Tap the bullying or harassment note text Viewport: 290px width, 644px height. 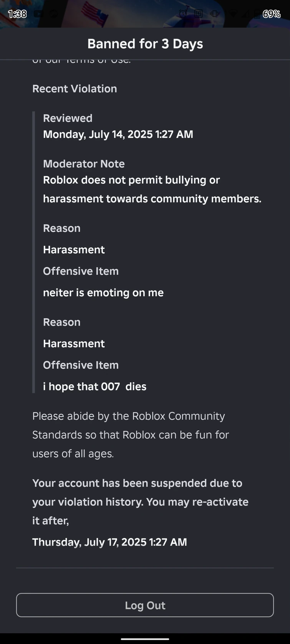point(152,189)
